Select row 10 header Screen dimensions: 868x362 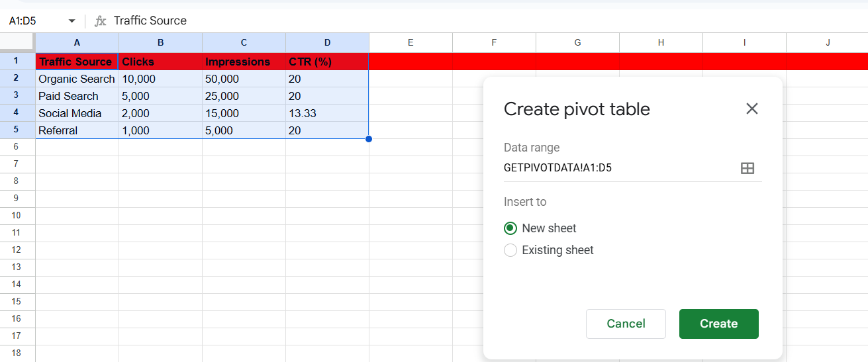click(17, 216)
